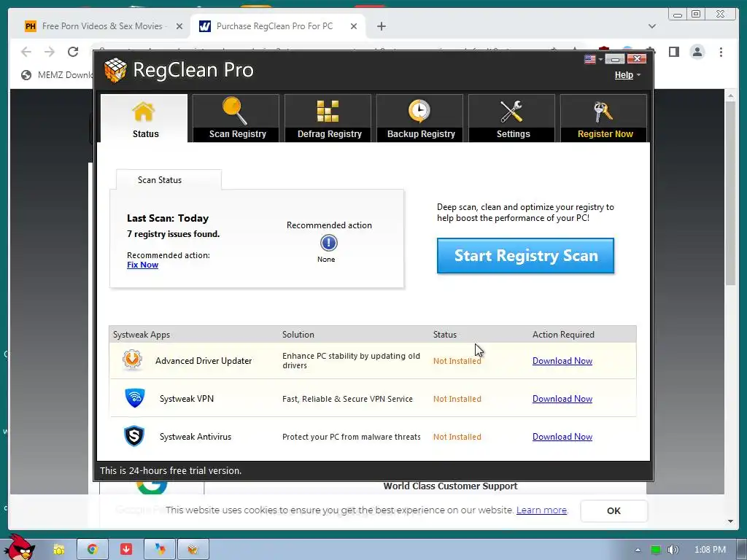This screenshot has height=560, width=747.
Task: Click the '7 registry issues found.' text
Action: [x=174, y=234]
